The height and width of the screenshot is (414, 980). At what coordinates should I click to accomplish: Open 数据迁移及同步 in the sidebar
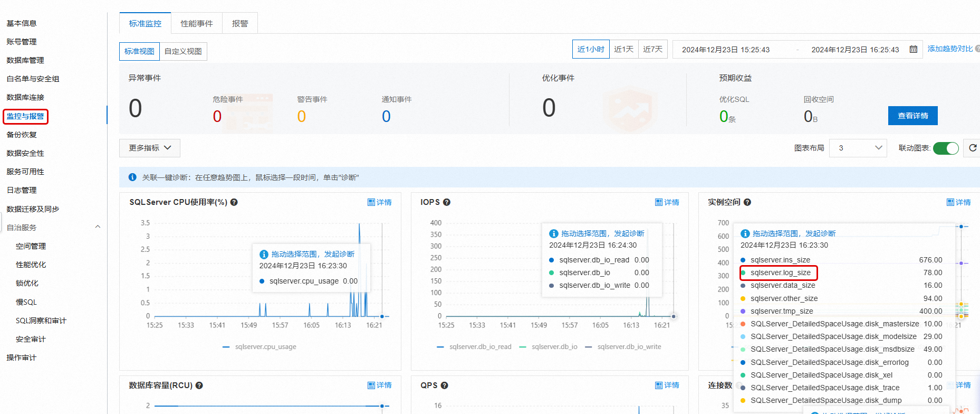33,209
